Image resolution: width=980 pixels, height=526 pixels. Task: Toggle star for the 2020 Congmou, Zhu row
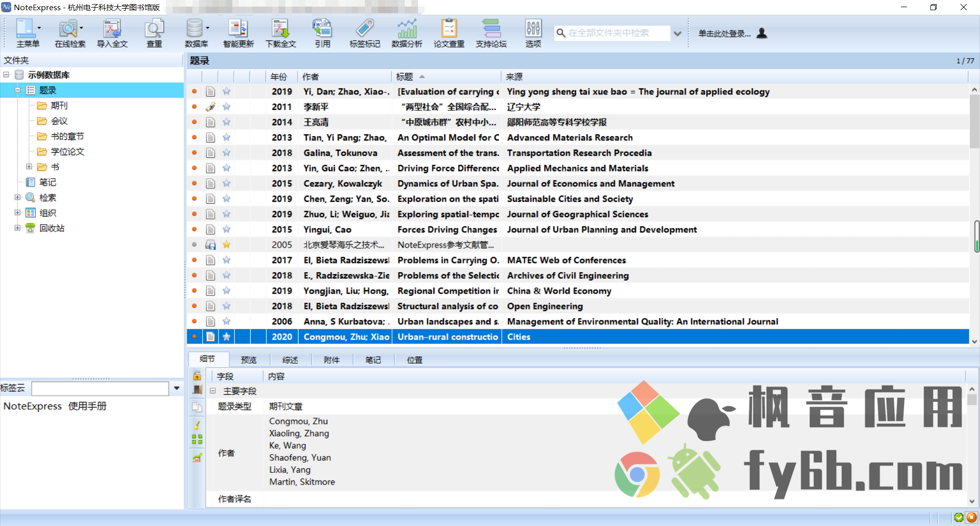[227, 337]
